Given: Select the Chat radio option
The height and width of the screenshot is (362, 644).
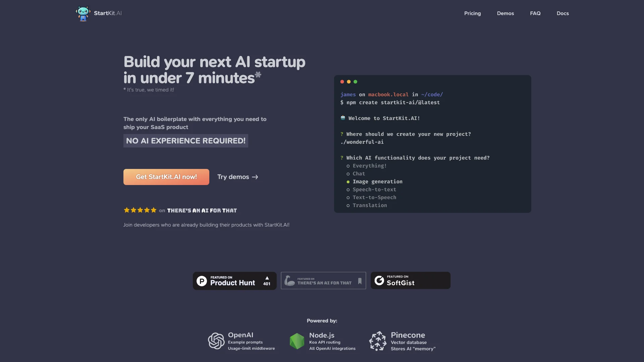Looking at the screenshot, I should point(347,174).
